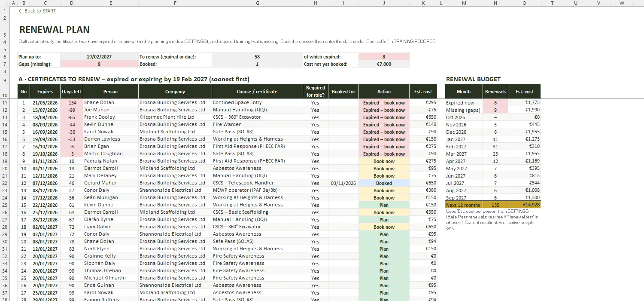The height and width of the screenshot is (301, 644).
Task: Click the 'Booked for' column header
Action: pos(343,92)
